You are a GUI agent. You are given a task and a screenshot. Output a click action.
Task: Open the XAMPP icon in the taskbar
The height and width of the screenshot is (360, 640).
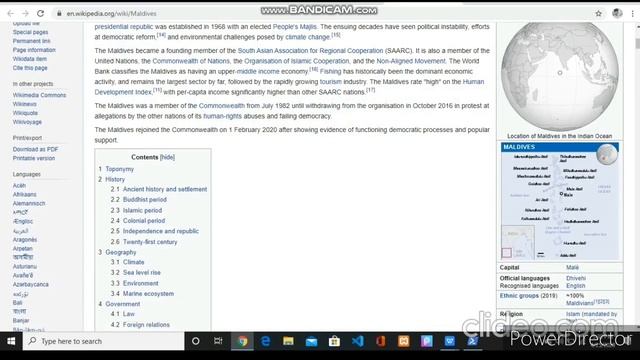[x=404, y=341]
